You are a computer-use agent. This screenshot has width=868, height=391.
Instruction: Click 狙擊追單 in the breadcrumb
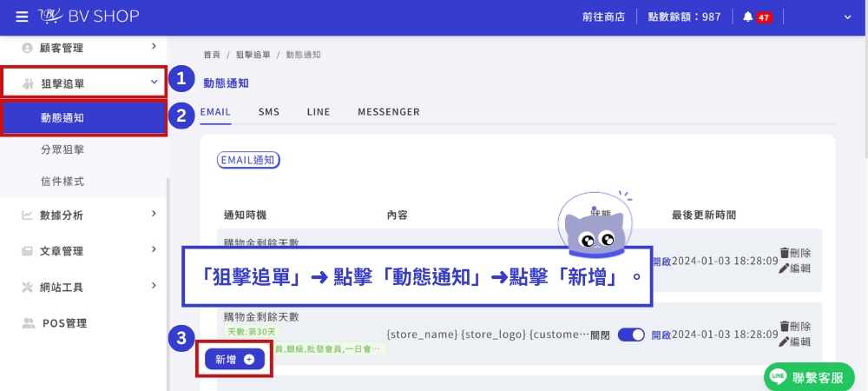pos(253,55)
